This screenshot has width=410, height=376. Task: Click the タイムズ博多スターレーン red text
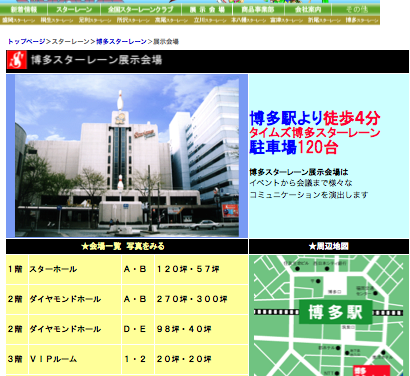315,133
